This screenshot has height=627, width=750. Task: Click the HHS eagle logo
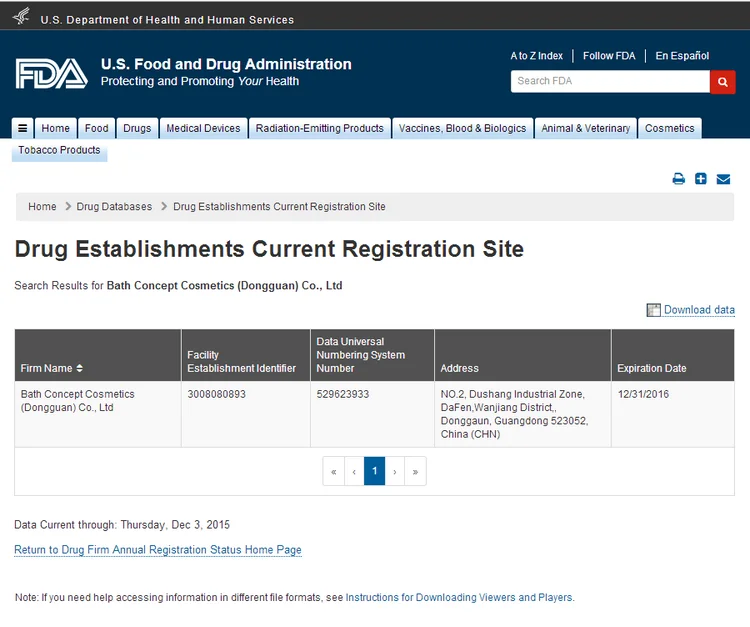(x=21, y=17)
